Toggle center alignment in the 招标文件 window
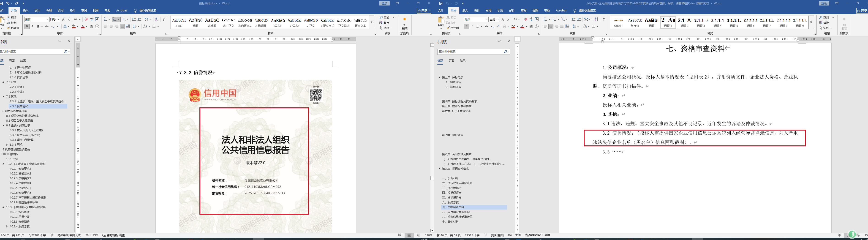 551,27
